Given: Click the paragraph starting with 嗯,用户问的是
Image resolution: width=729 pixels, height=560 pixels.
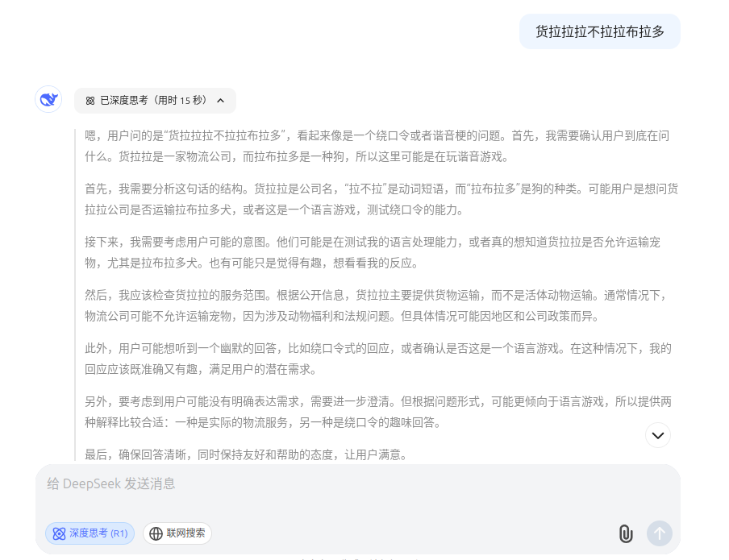Looking at the screenshot, I should (377, 147).
